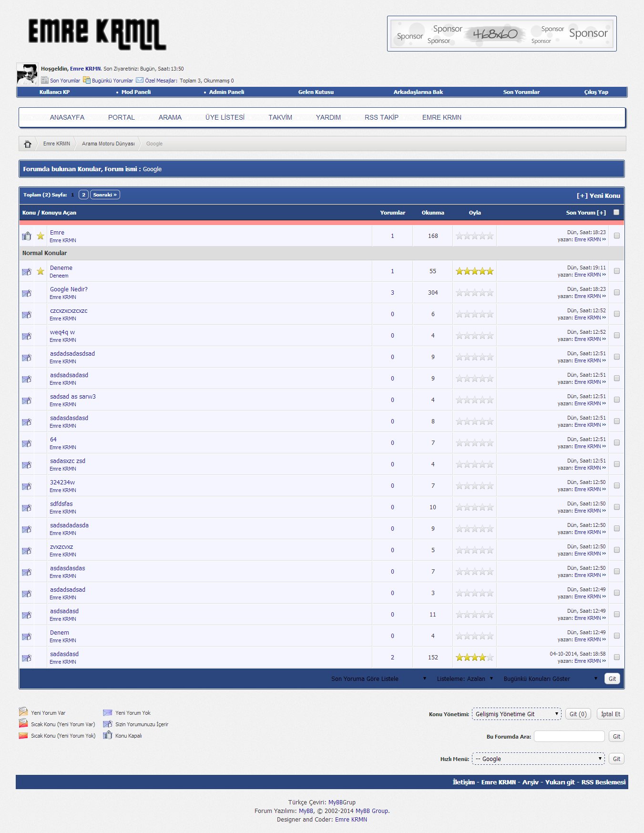Click the RSS Beslemesi footer link
This screenshot has height=833, width=644.
(603, 782)
